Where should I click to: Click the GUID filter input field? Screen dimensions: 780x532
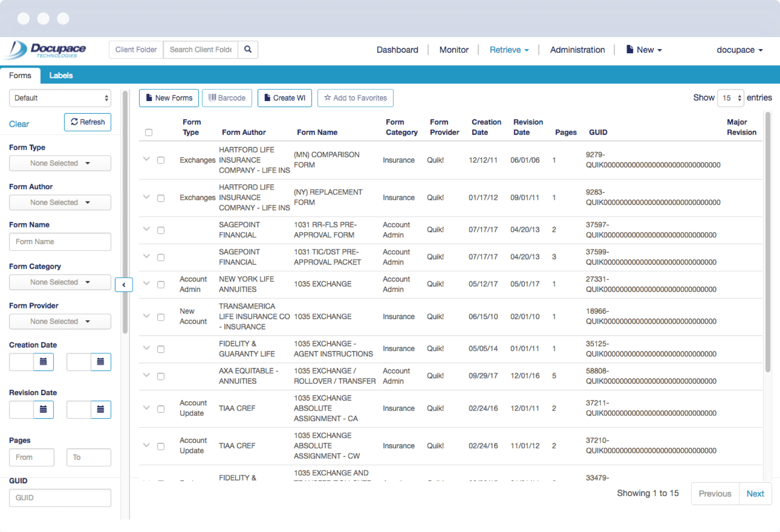[x=60, y=498]
